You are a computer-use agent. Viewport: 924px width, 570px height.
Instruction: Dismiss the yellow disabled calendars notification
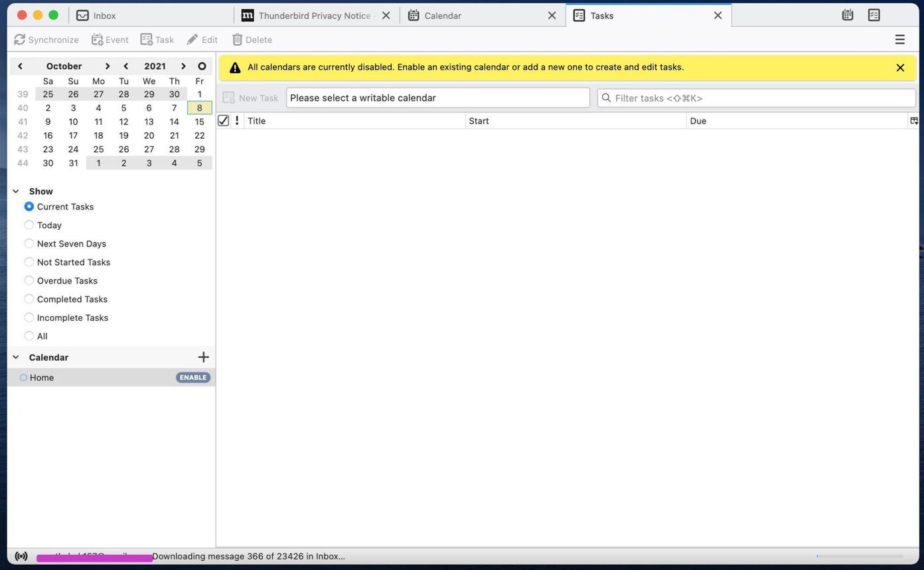coord(900,68)
